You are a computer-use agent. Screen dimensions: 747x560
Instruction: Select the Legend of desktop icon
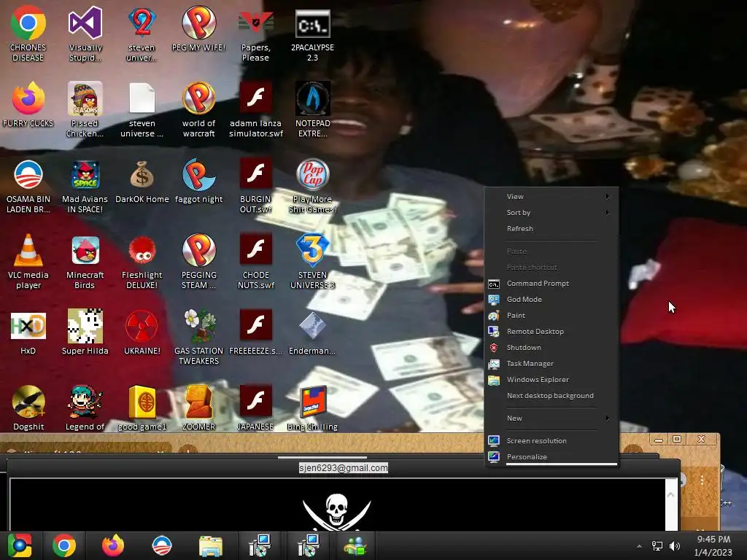pos(85,408)
